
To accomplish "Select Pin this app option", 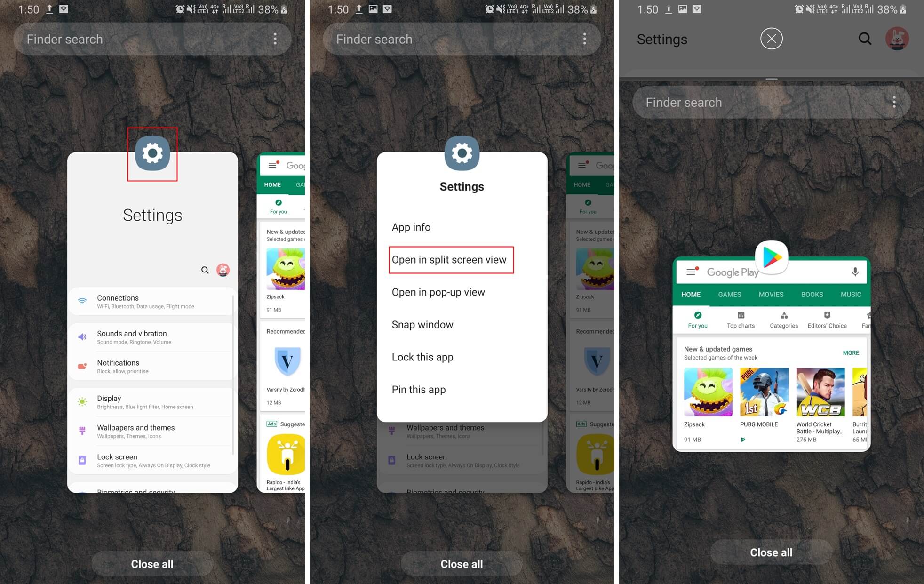I will click(x=418, y=389).
